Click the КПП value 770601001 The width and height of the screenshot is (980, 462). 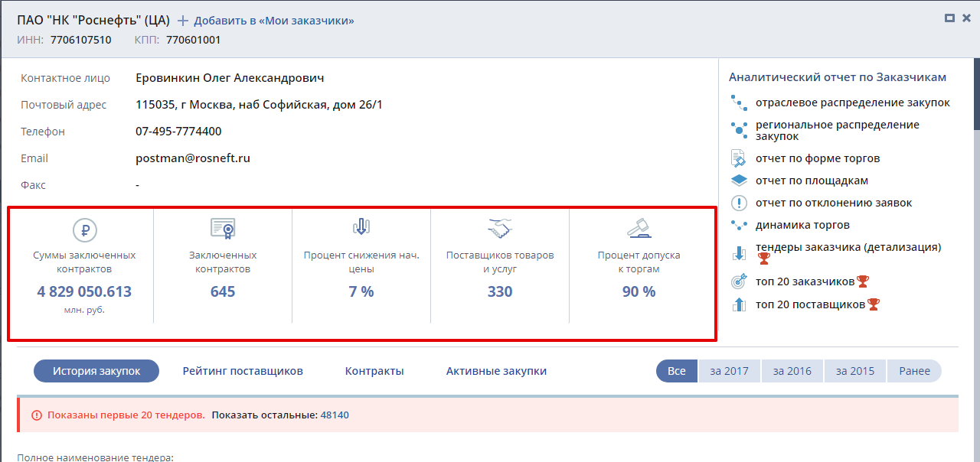[x=193, y=40]
